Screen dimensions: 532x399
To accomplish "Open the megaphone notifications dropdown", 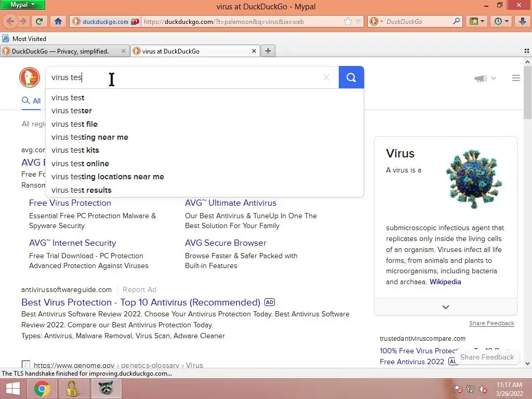I will click(485, 78).
